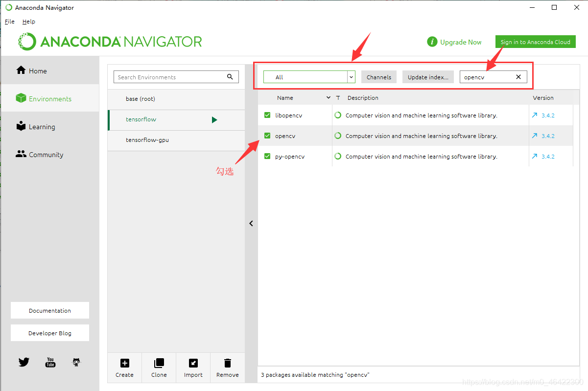Import an environment
588x391 pixels.
(x=193, y=368)
